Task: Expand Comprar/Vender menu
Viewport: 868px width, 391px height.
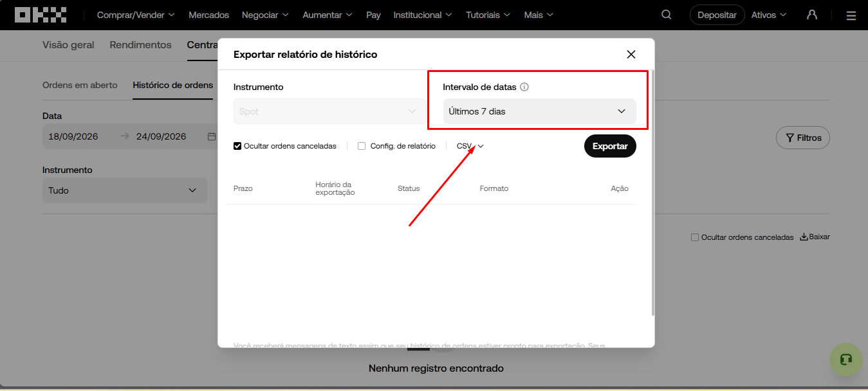Action: [x=136, y=15]
